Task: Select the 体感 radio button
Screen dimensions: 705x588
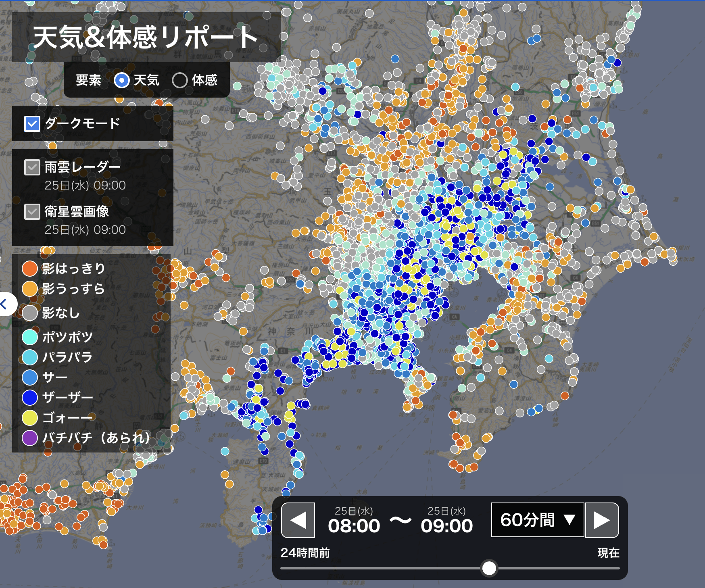Action: 179,80
